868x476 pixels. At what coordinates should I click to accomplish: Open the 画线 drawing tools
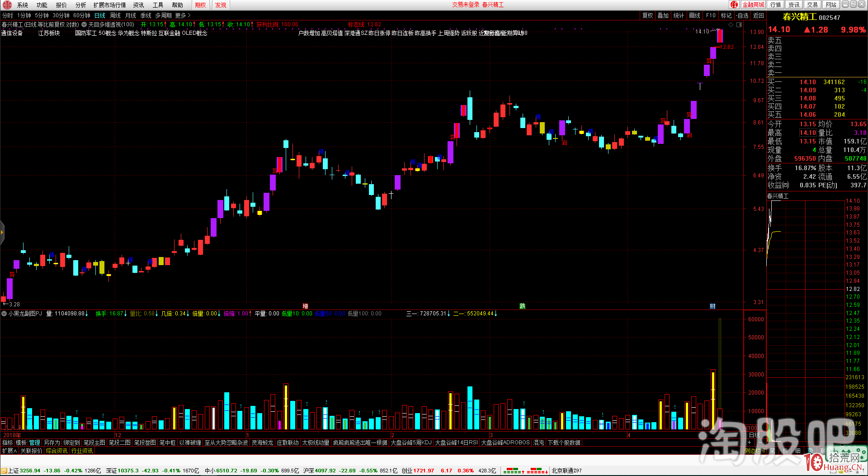pyautogui.click(x=695, y=15)
